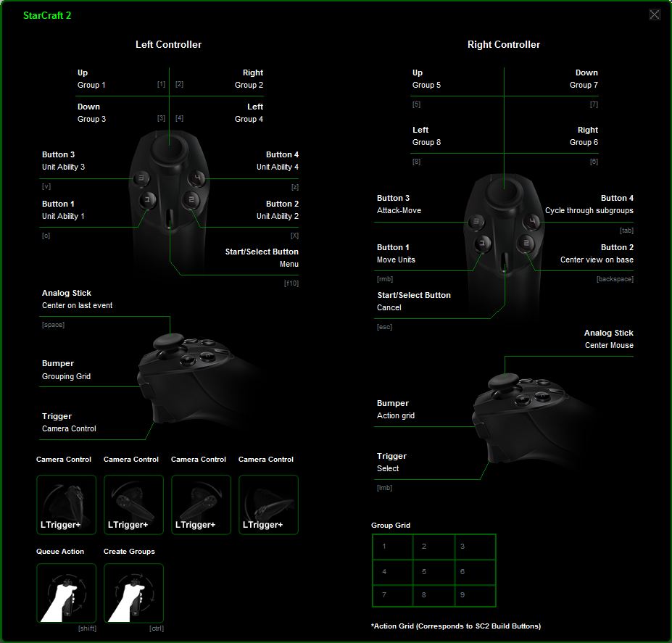Click the analog stick on left controller top view

click(170, 149)
